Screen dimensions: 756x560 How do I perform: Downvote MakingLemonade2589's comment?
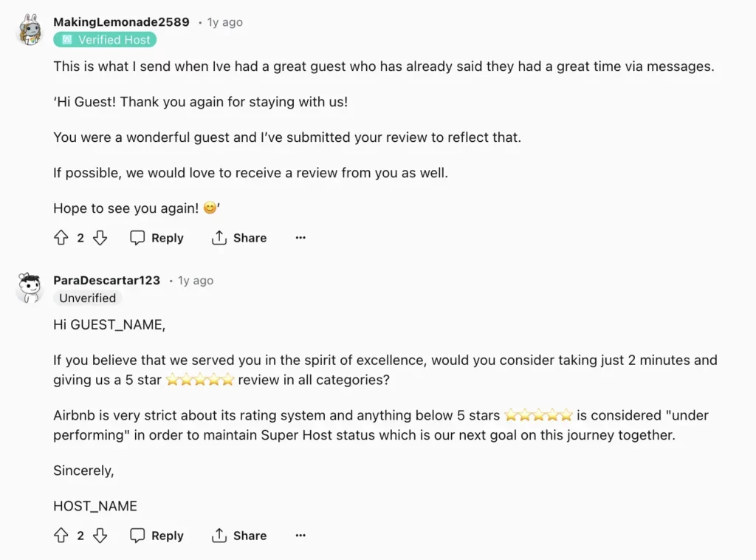pos(100,238)
